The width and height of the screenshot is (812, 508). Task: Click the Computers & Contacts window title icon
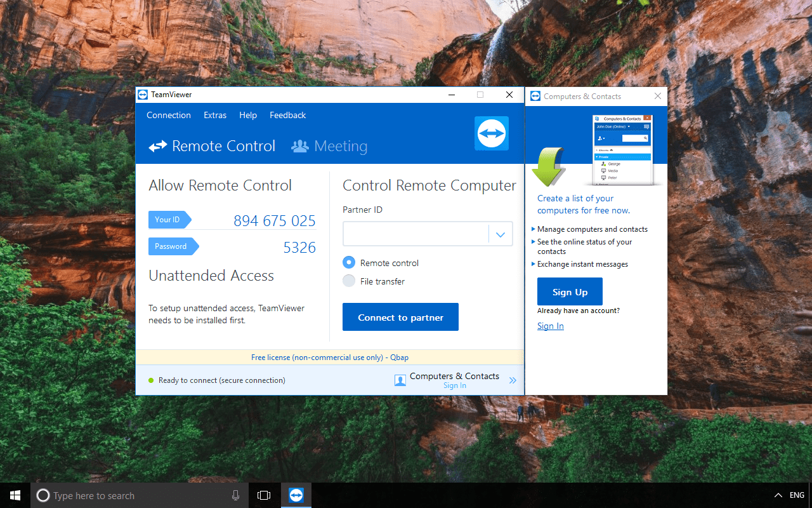535,97
